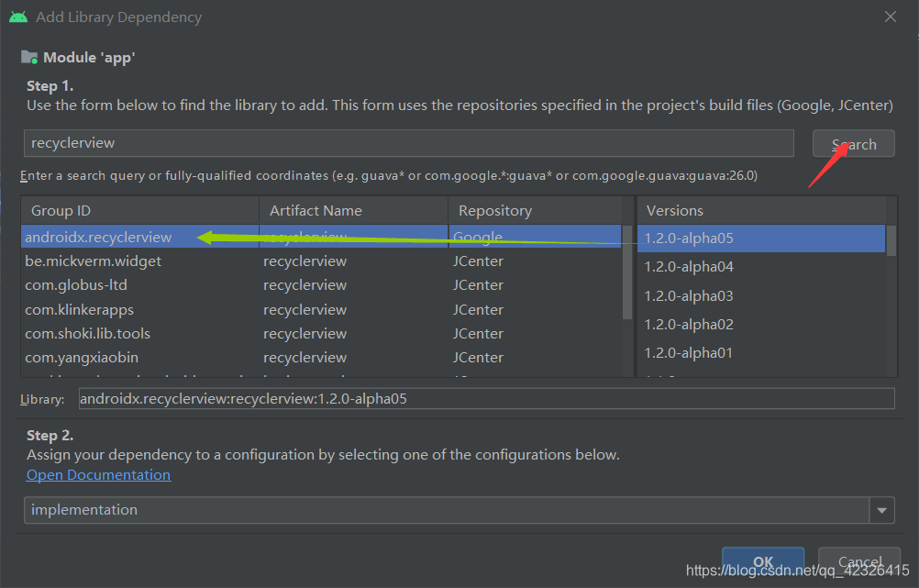Click recyclerview artifact in com.klinkerapps row

click(304, 309)
